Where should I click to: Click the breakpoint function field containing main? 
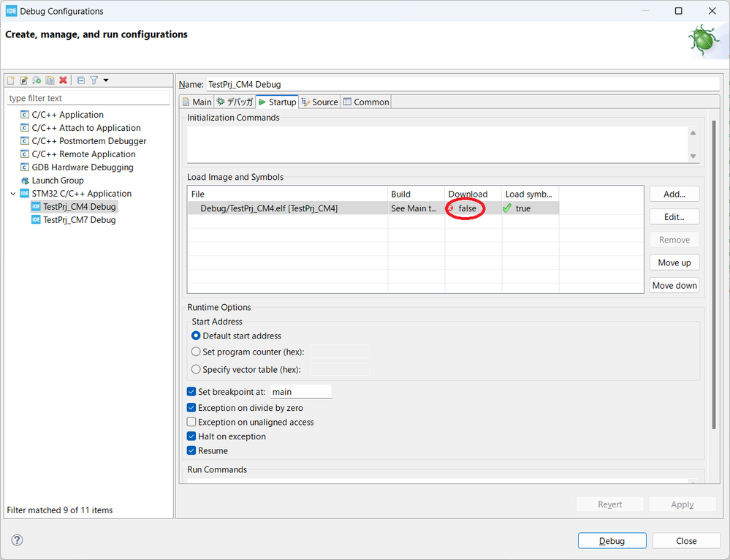301,391
